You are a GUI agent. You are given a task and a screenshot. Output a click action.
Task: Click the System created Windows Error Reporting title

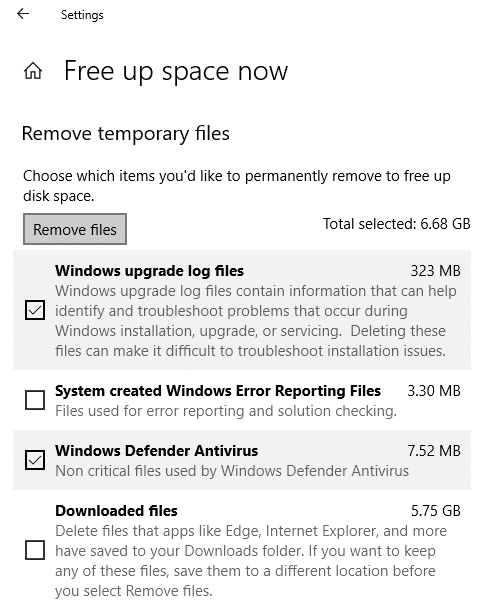coord(218,390)
